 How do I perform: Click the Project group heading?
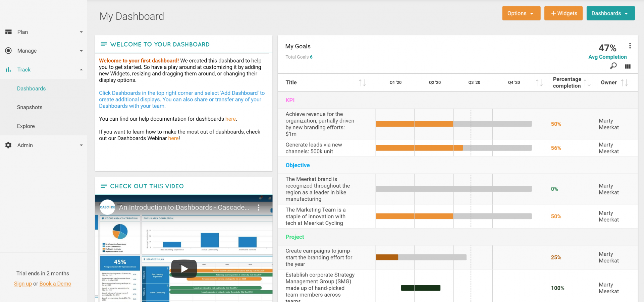point(295,237)
